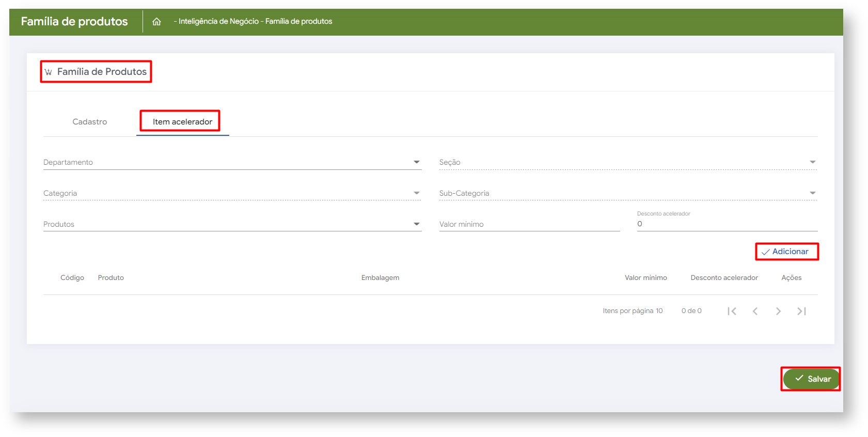Click the Desconto acelerador column header
This screenshot has height=437, width=868.
(724, 278)
